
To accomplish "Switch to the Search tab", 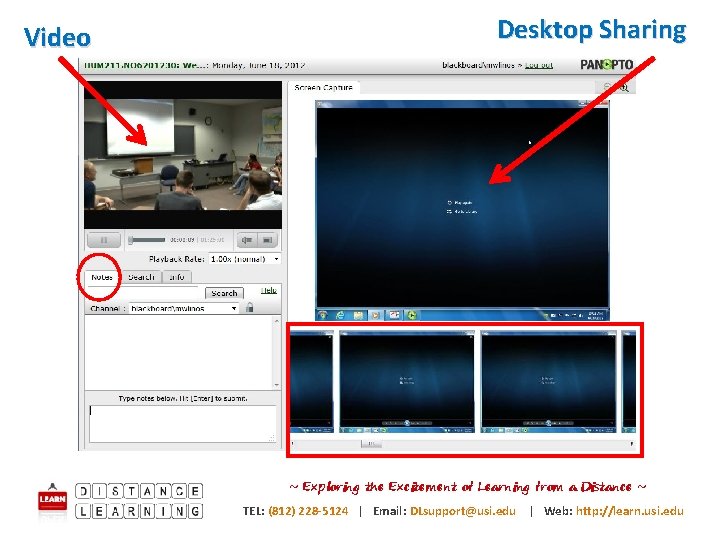I will coord(141,277).
